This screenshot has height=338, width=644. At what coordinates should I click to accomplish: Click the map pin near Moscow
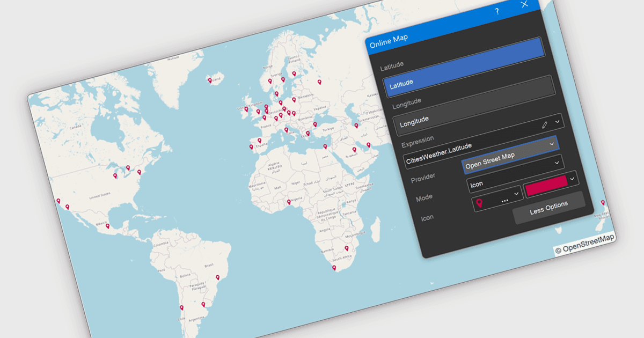tap(319, 82)
